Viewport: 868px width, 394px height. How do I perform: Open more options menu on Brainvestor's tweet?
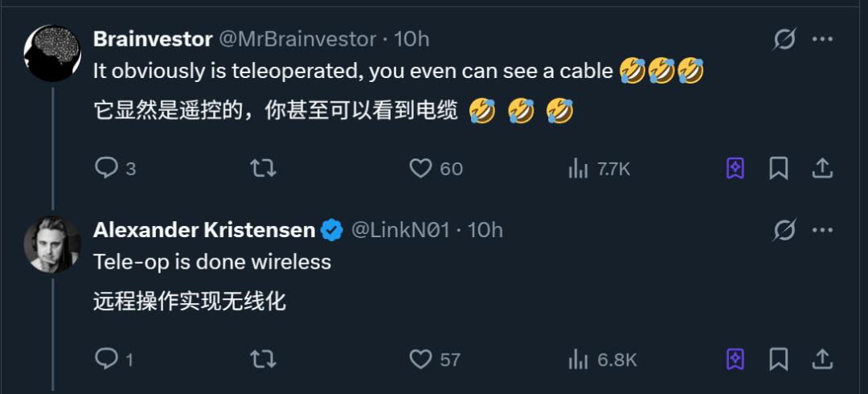(x=823, y=39)
